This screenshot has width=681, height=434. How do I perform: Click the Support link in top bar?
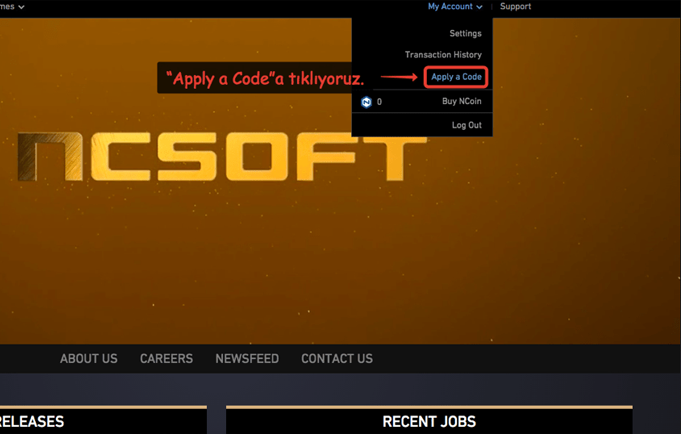515,7
